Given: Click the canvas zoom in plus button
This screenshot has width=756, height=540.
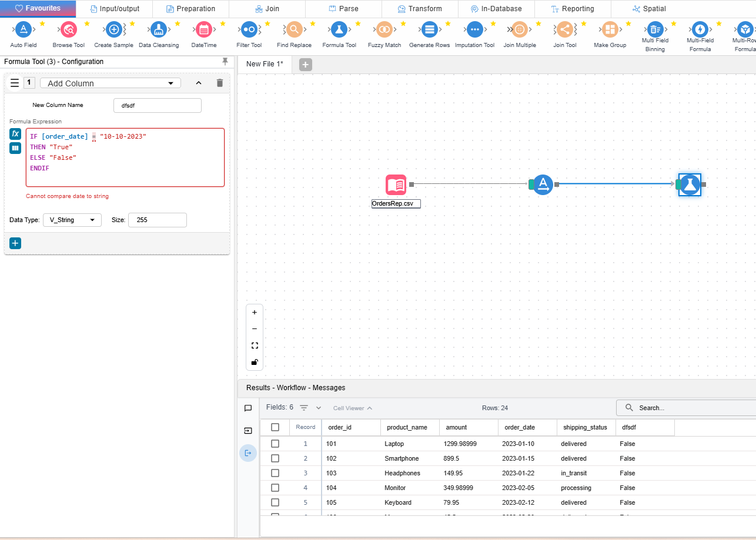Looking at the screenshot, I should [255, 313].
